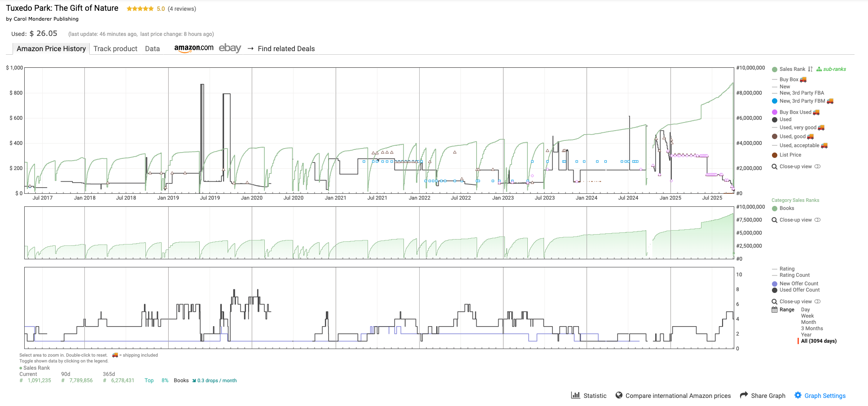Image resolution: width=868 pixels, height=406 pixels.
Task: Open the 4 reviews link
Action: click(x=182, y=9)
